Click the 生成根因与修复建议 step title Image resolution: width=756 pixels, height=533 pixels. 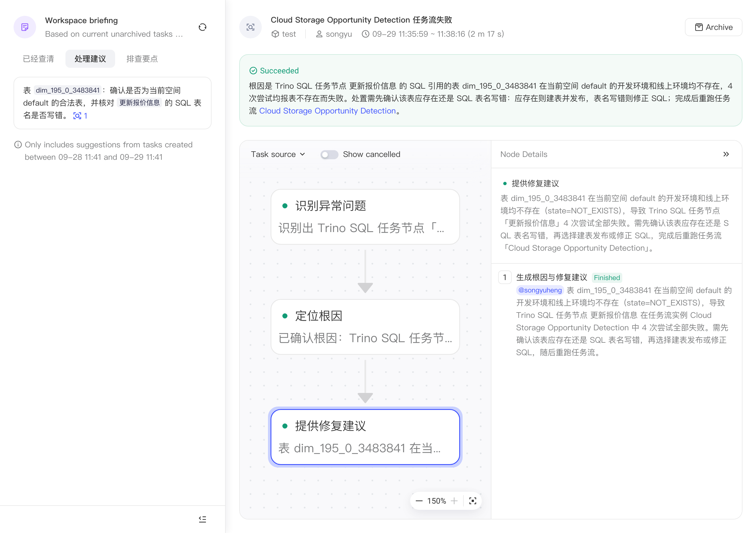click(551, 277)
